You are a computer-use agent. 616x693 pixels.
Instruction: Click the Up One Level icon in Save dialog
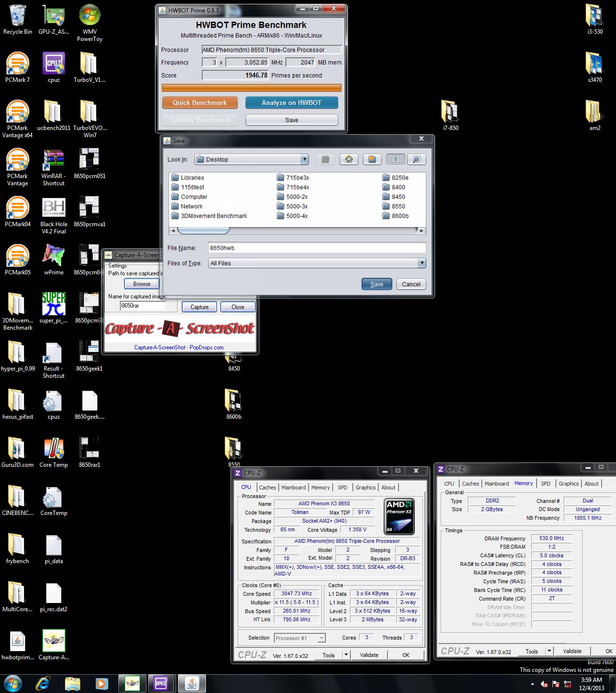tap(325, 159)
